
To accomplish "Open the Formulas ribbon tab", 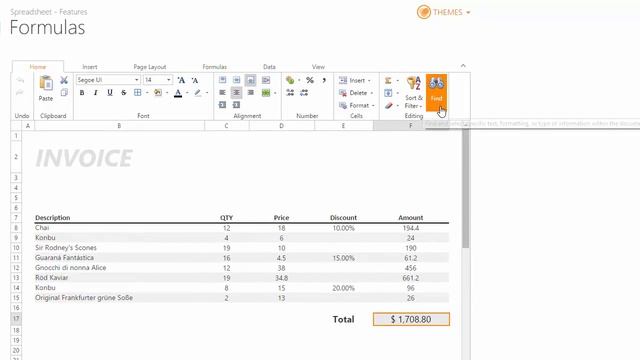I will (215, 67).
